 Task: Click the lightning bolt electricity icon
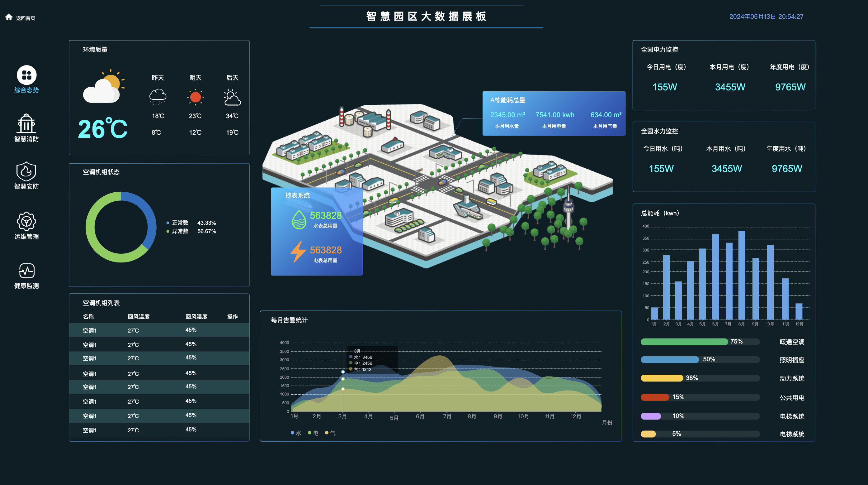pyautogui.click(x=298, y=252)
